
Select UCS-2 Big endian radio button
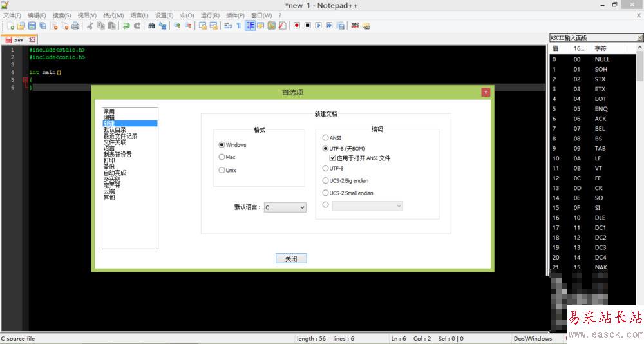(325, 180)
